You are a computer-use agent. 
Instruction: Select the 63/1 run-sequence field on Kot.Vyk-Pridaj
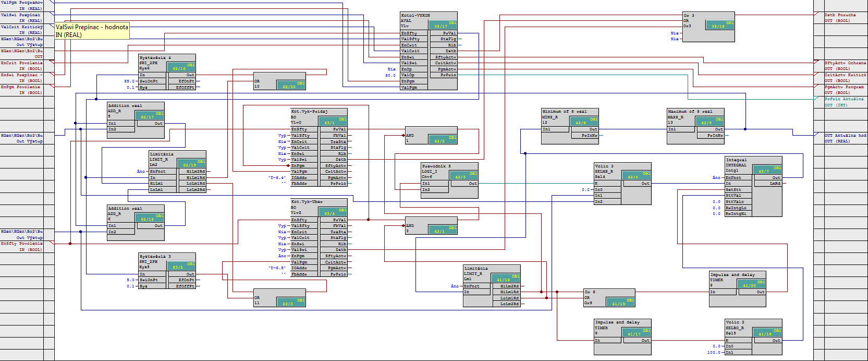(x=332, y=122)
